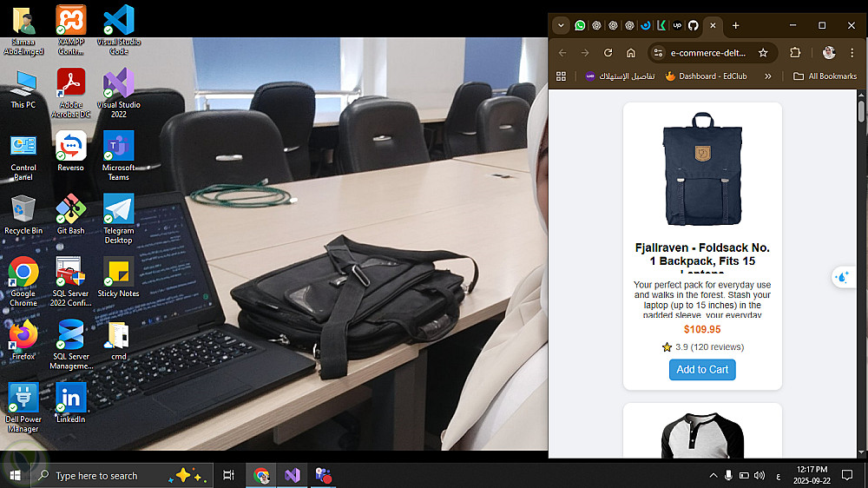
Task: View site information icon in address bar
Action: (x=658, y=53)
